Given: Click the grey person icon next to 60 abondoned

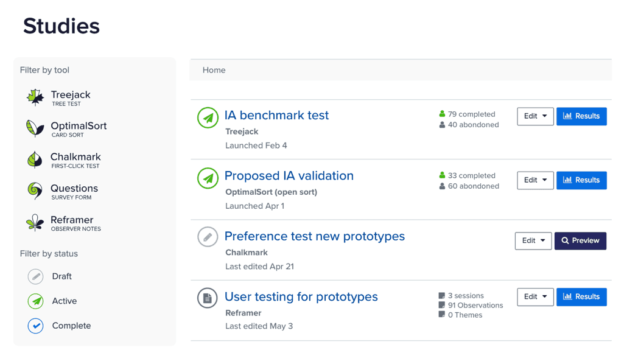Looking at the screenshot, I should click(442, 186).
